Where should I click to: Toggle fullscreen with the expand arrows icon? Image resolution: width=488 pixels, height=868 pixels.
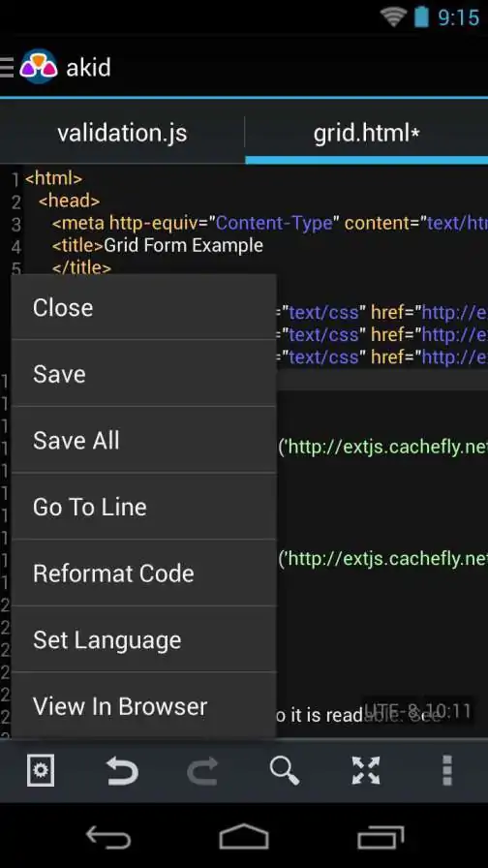point(366,770)
